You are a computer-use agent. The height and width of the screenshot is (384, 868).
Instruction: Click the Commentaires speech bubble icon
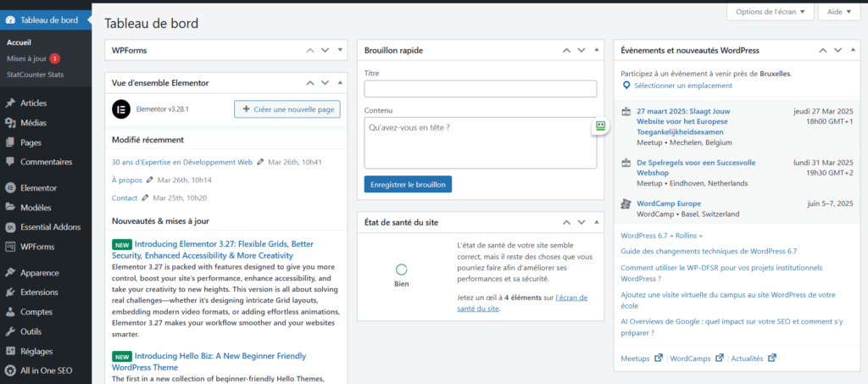coord(10,162)
